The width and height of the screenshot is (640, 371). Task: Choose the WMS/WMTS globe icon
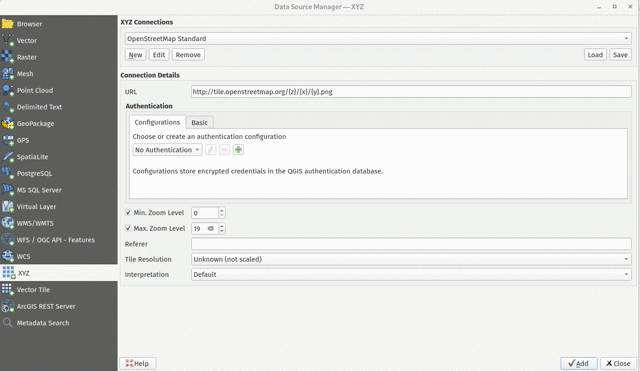coord(8,223)
